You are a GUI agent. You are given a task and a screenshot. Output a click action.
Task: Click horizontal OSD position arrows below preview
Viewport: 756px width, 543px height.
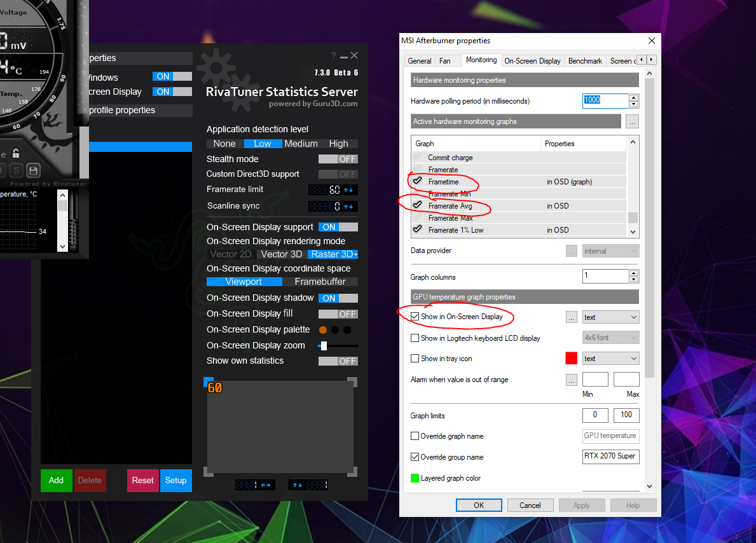point(266,485)
